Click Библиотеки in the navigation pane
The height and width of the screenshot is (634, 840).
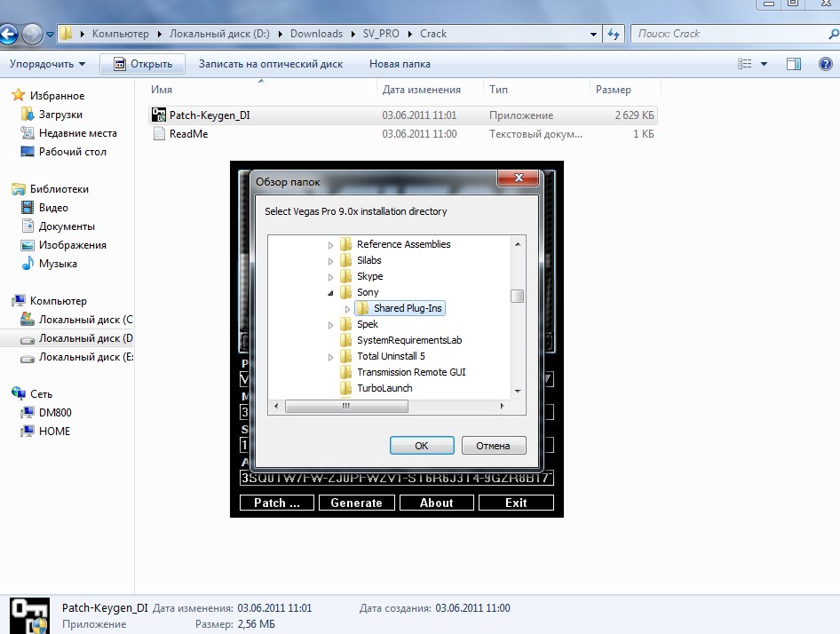click(59, 189)
